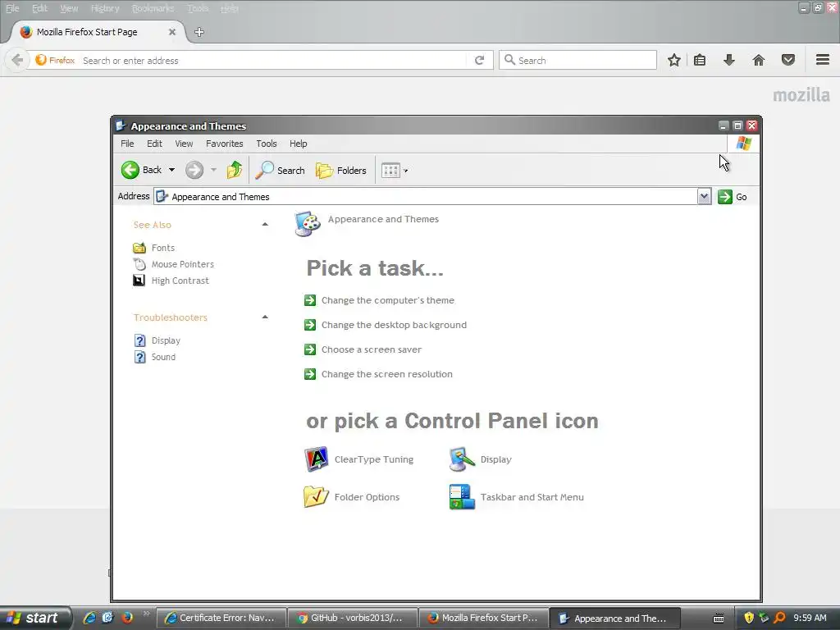
Task: Open High Contrast icon
Action: (x=139, y=281)
